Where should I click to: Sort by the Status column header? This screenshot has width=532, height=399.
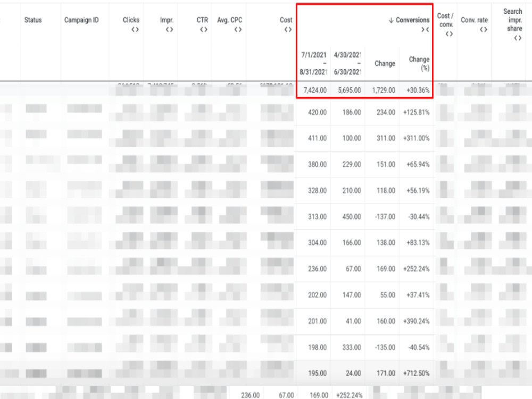(x=33, y=20)
